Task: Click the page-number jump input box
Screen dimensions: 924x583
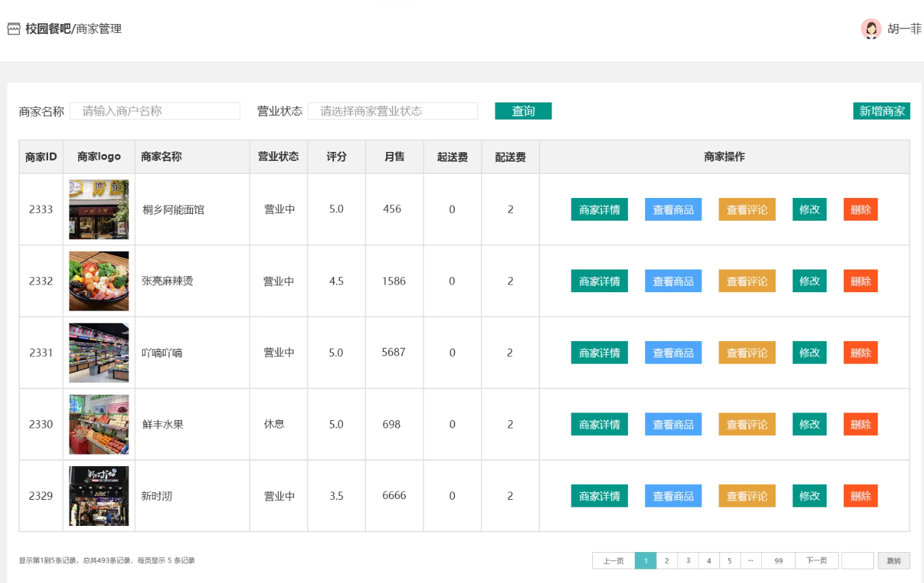Action: 858,561
